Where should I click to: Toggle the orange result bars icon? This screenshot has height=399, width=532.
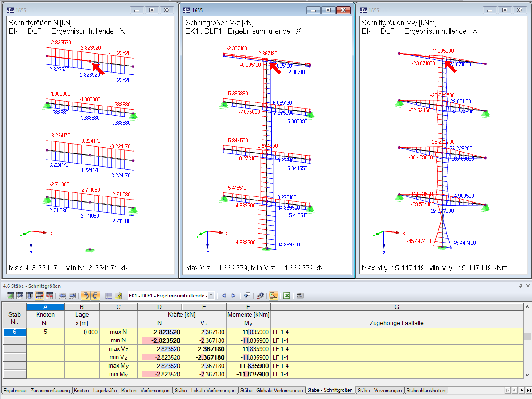(274, 295)
